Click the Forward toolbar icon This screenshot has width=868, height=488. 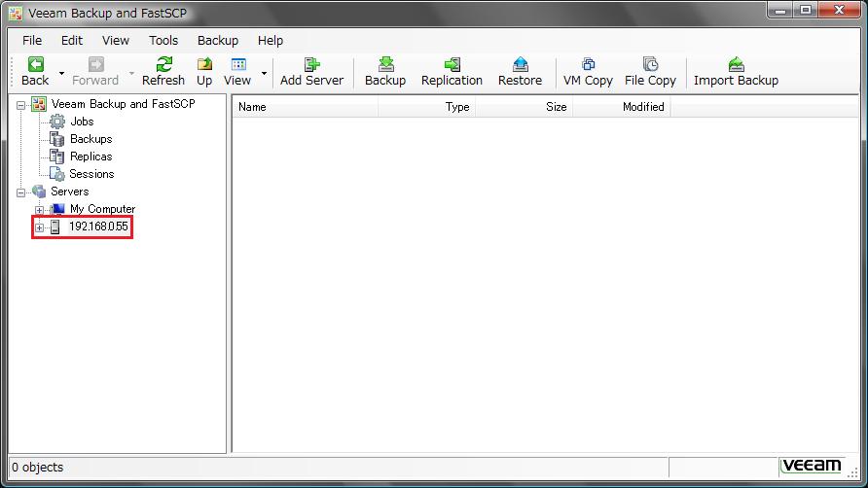point(95,64)
